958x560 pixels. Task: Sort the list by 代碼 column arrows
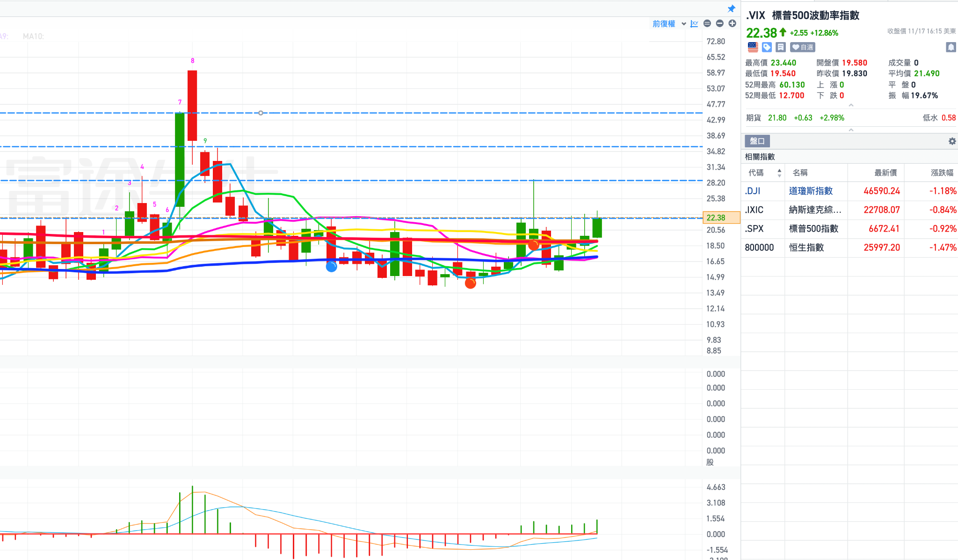point(779,173)
